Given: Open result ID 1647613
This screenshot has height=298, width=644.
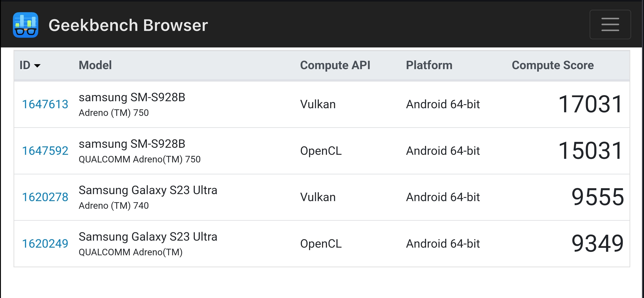Looking at the screenshot, I should (45, 104).
